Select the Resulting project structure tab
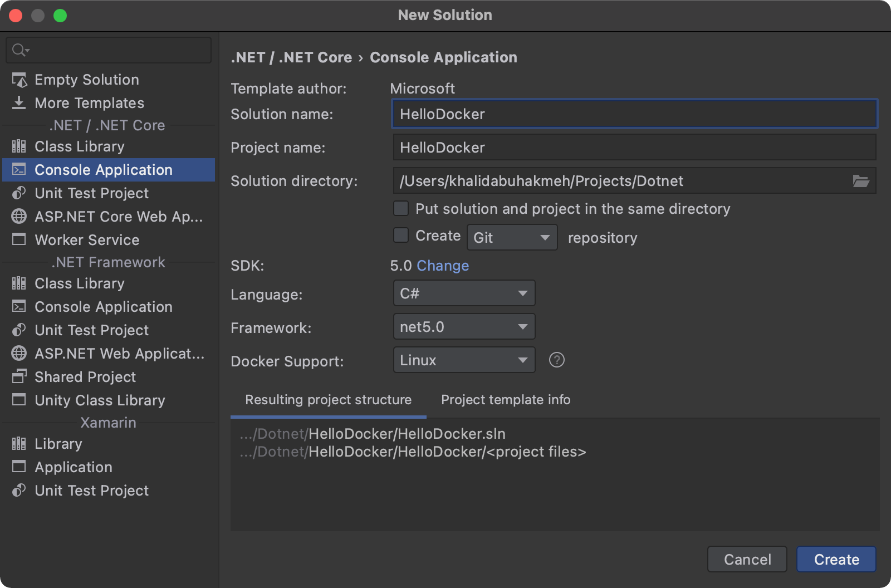Image resolution: width=891 pixels, height=588 pixels. pos(328,400)
